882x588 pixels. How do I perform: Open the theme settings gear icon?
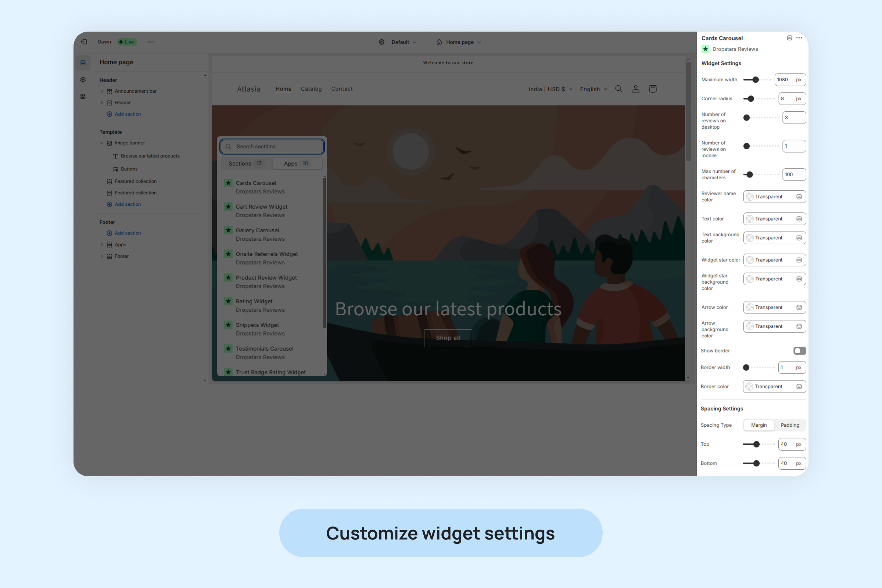click(x=83, y=79)
